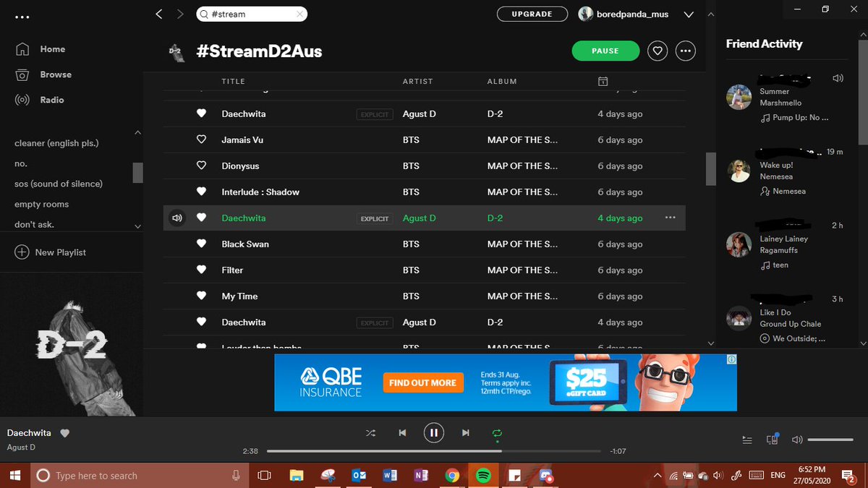Open BTS artist on Black Swan row
The image size is (868, 488).
[411, 244]
